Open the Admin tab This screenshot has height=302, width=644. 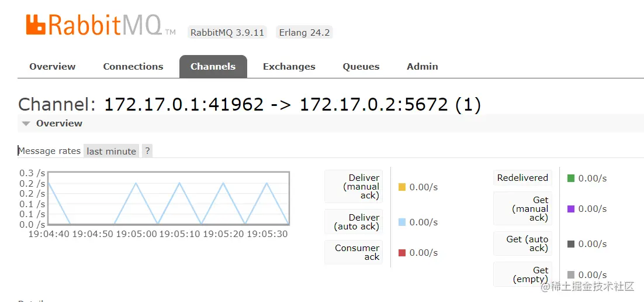pos(422,67)
